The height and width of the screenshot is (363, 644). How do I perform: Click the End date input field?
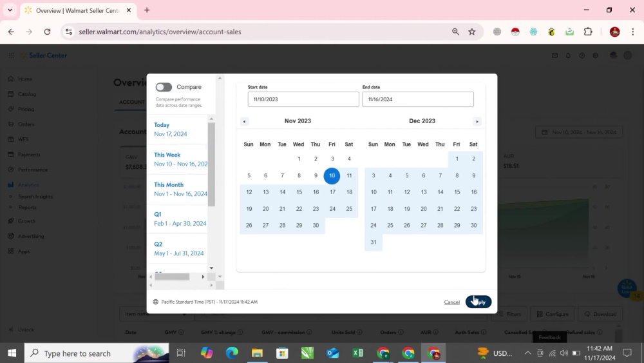418,99
